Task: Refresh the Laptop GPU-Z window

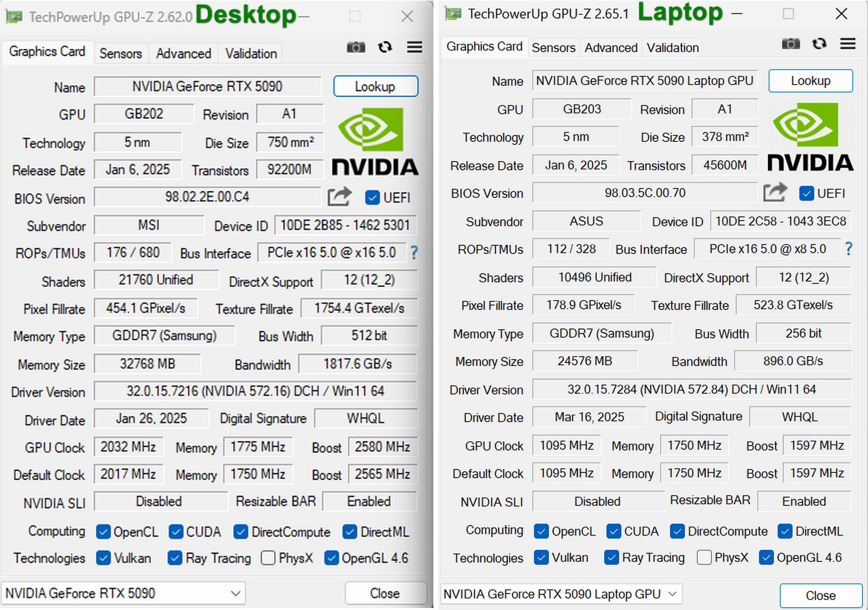Action: [x=819, y=44]
